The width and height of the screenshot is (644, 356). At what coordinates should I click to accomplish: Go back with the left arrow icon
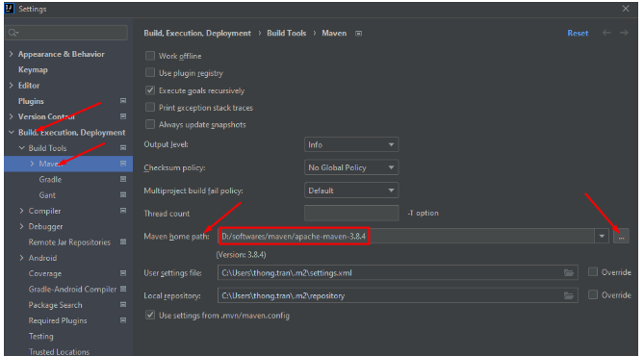point(606,33)
